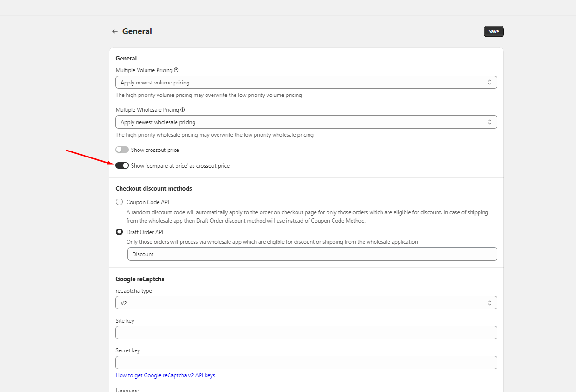The width and height of the screenshot is (576, 392).
Task: Focus the Secret key input field
Action: 306,362
